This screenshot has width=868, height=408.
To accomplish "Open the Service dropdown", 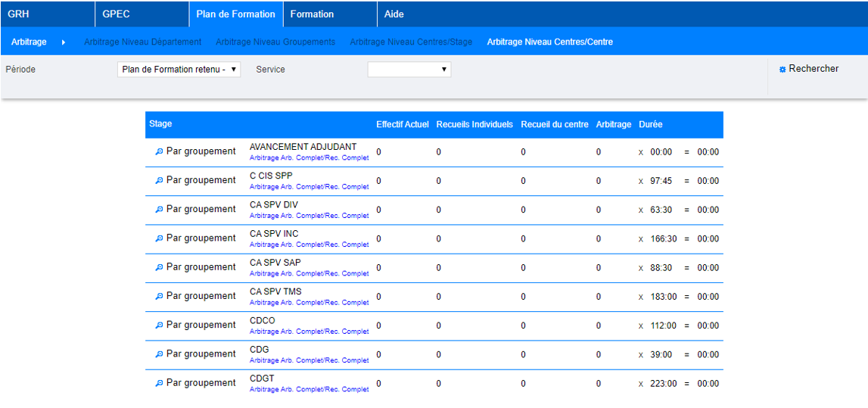I will point(409,70).
